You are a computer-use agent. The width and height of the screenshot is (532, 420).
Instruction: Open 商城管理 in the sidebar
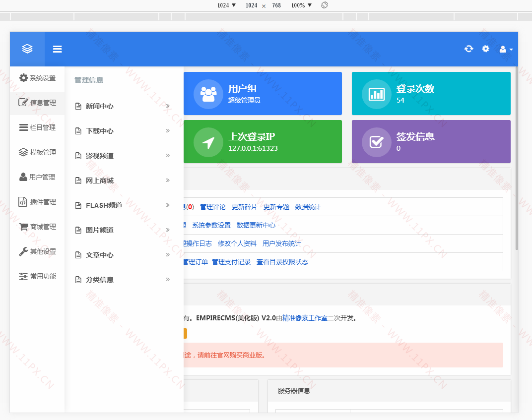click(37, 227)
